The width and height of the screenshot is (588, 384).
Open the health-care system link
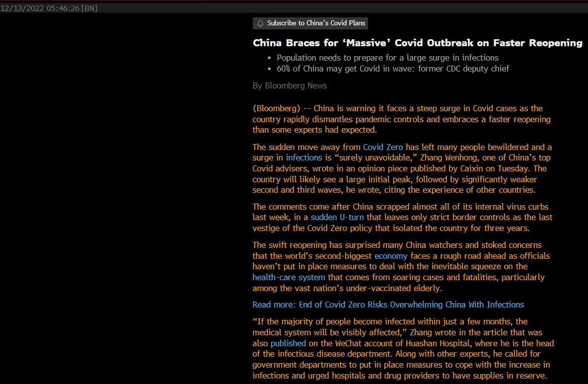[289, 277]
